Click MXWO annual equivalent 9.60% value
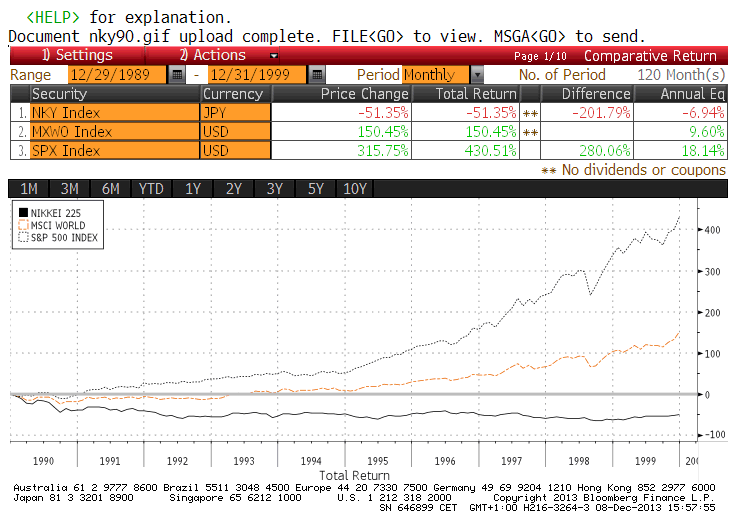Image resolution: width=736 pixels, height=527 pixels. pos(706,132)
